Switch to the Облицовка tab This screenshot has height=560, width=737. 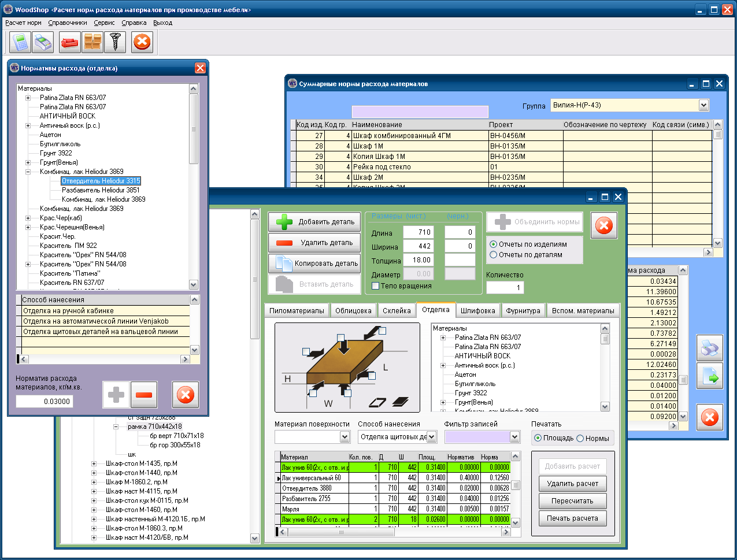click(x=353, y=310)
